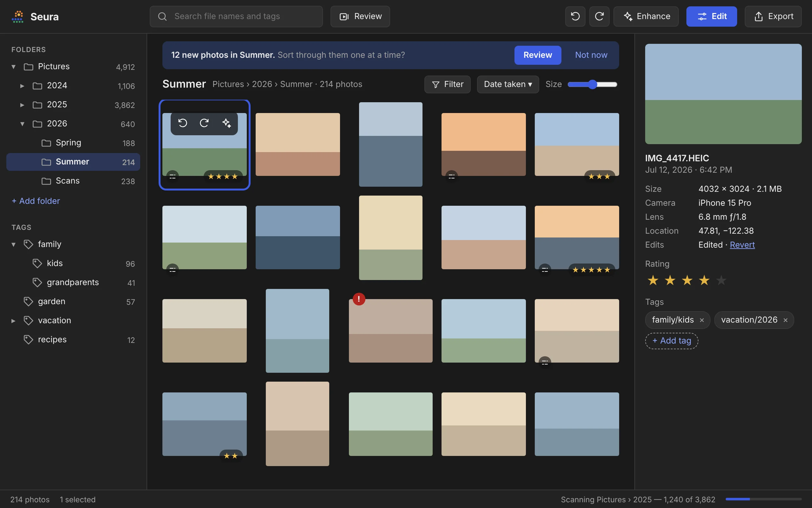
Task: Click the search file names field
Action: pos(236,17)
